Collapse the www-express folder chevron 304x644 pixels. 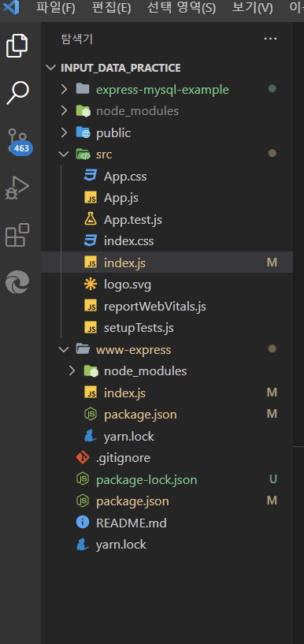click(64, 349)
